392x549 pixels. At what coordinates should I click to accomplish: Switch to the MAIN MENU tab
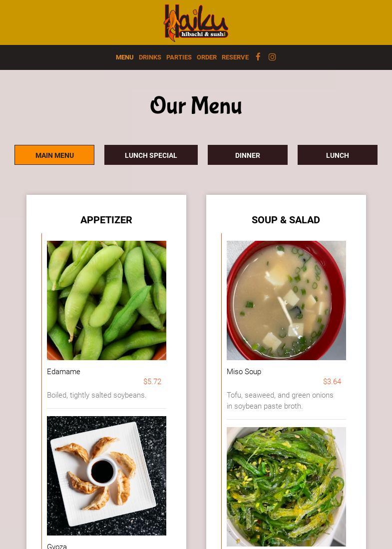[54, 155]
